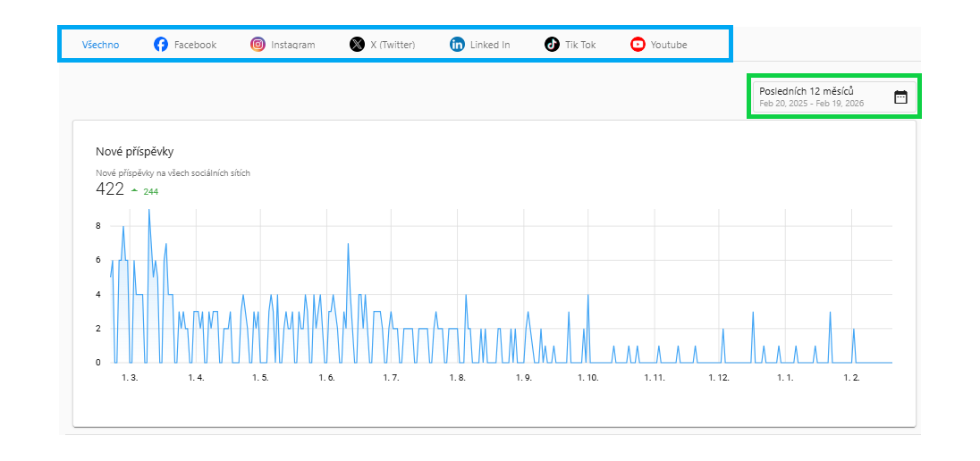
Task: Click the x-axis label 1. 9.
Action: (x=524, y=378)
